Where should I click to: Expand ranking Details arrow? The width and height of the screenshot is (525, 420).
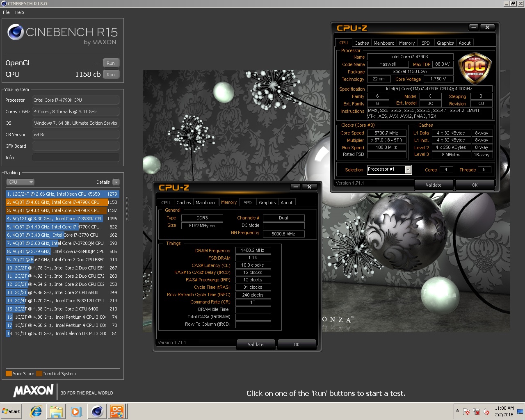116,182
